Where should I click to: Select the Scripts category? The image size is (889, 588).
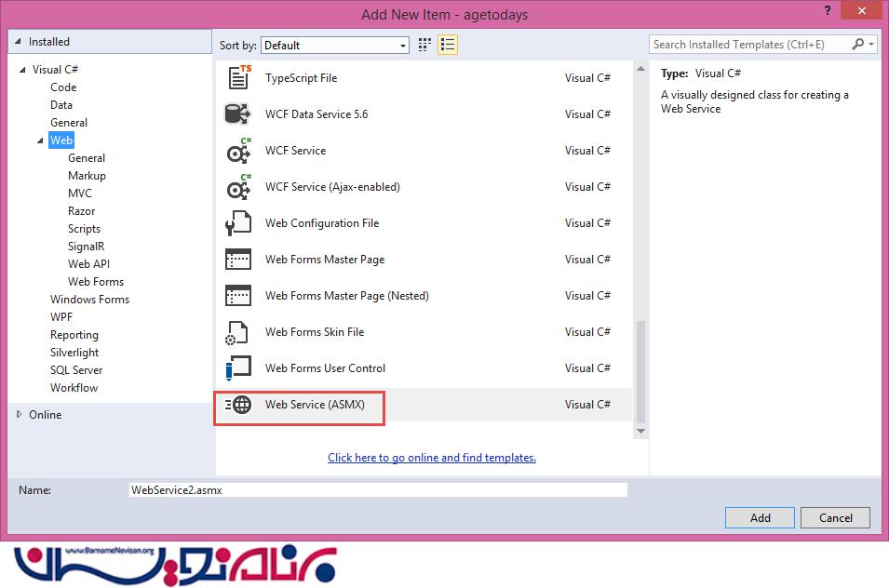[x=84, y=228]
